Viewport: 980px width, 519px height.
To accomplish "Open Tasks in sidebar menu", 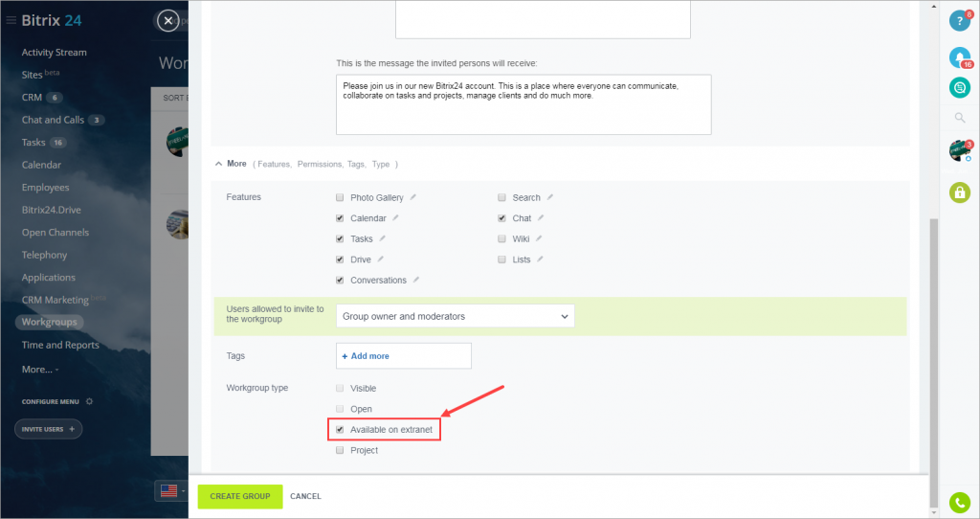I will [x=33, y=143].
